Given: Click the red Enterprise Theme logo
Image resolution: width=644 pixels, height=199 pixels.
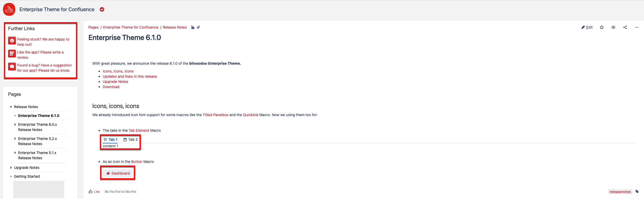Looking at the screenshot, I should [9, 9].
